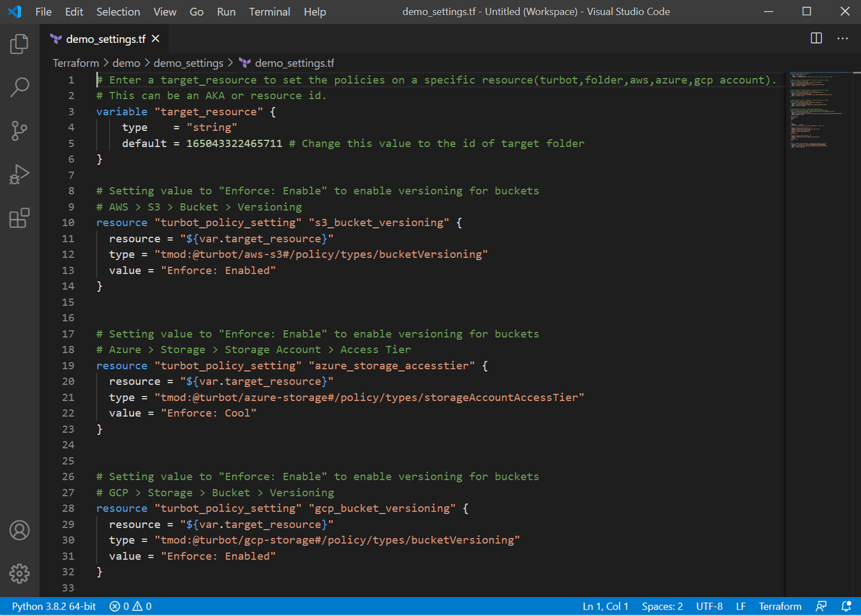Click the demo_settings breadcrumb folder
The height and width of the screenshot is (616, 861).
pyautogui.click(x=188, y=63)
